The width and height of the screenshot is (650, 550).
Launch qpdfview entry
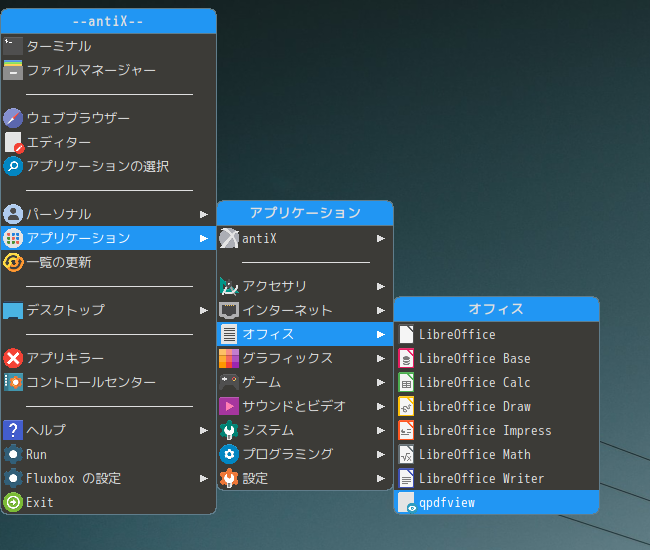tap(497, 502)
